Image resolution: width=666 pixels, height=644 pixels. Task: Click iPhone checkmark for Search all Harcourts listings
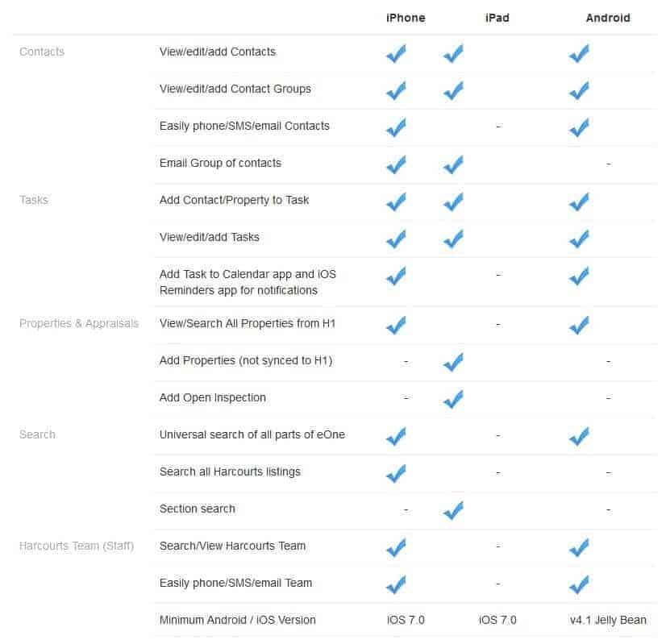(x=396, y=473)
